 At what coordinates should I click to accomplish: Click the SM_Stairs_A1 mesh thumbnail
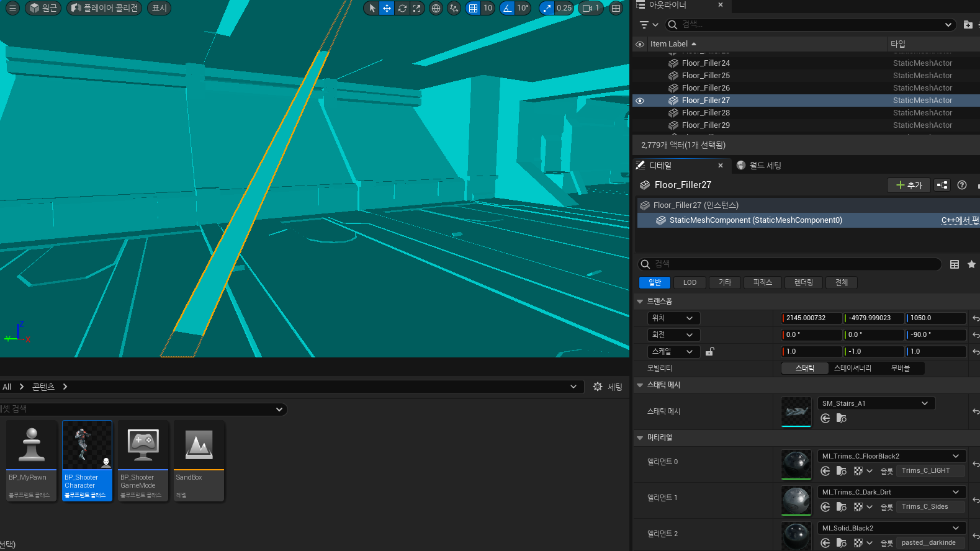[x=796, y=412]
